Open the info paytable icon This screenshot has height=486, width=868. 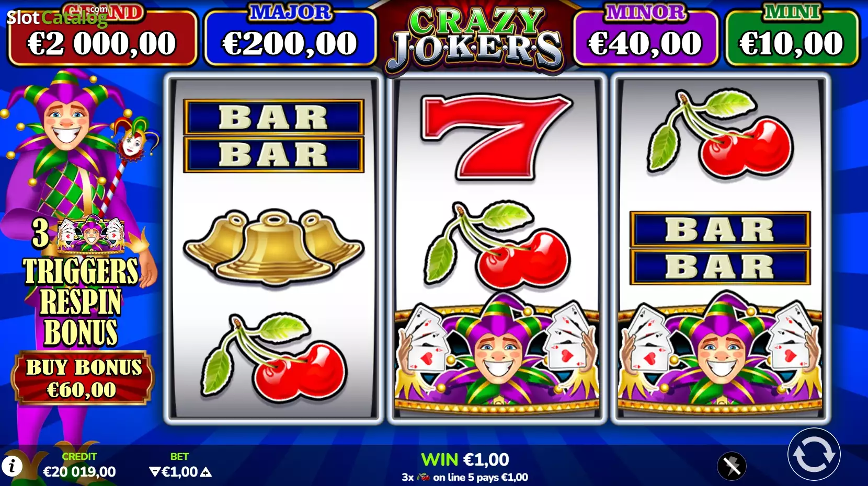click(x=12, y=466)
